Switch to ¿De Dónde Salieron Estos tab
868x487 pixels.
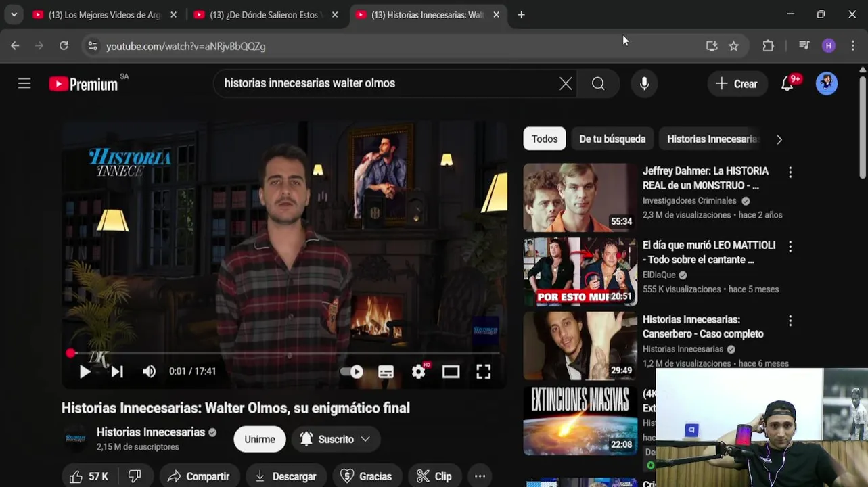(267, 15)
